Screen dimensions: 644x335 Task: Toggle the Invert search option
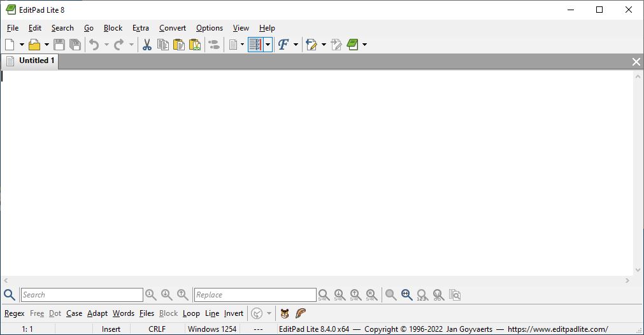(234, 313)
